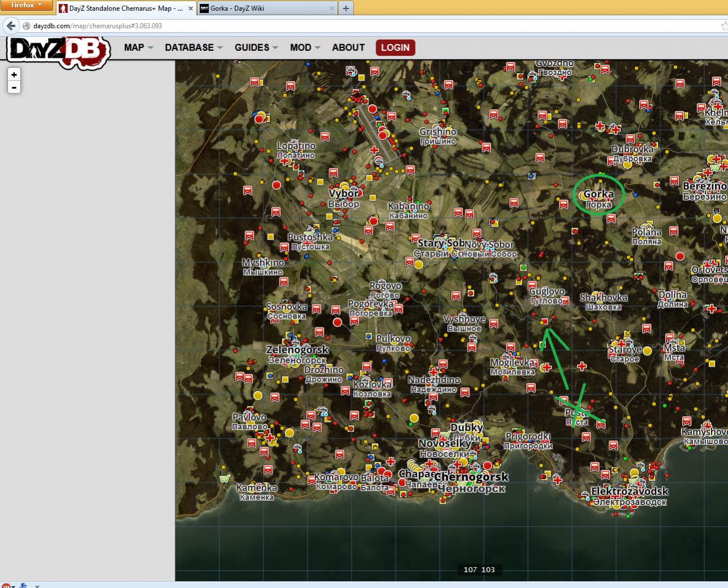The height and width of the screenshot is (588, 728).
Task: Click the red cross marker beside Mogilevka
Action: pos(546,367)
